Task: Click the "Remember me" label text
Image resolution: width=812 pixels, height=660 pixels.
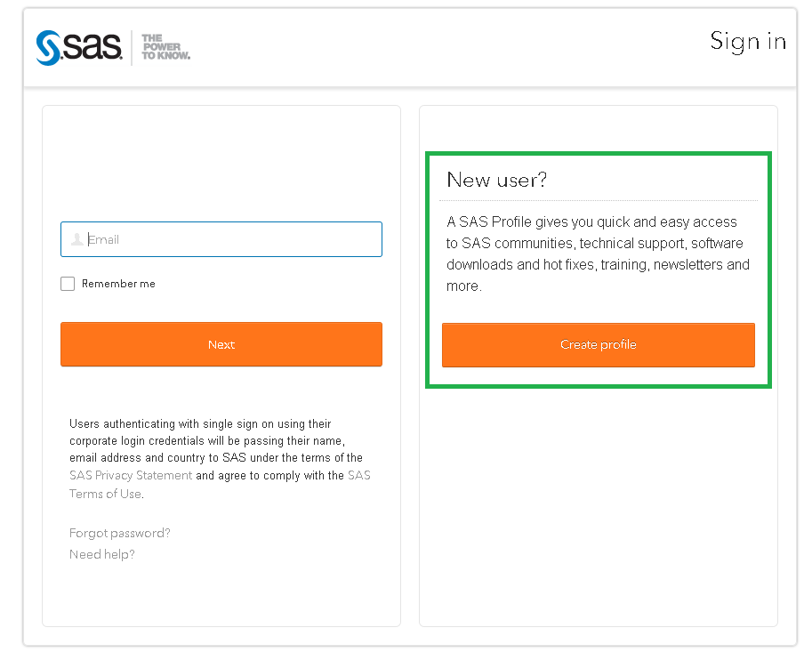Action: tap(118, 284)
